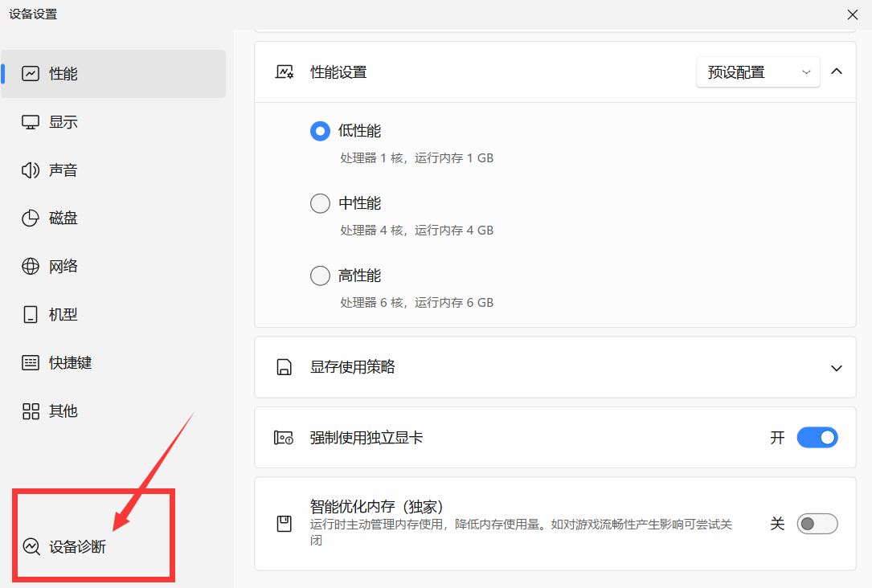
Task: Open the 预设配置 dropdown
Action: tap(757, 72)
